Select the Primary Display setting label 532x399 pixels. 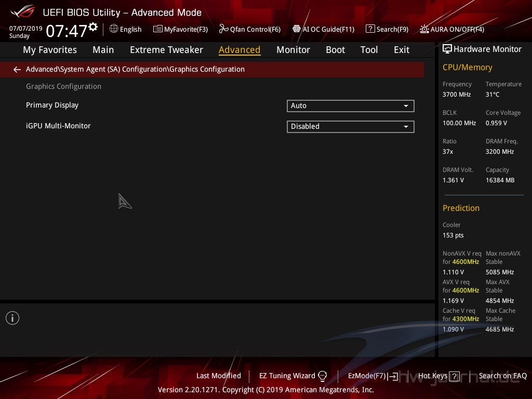coord(52,105)
